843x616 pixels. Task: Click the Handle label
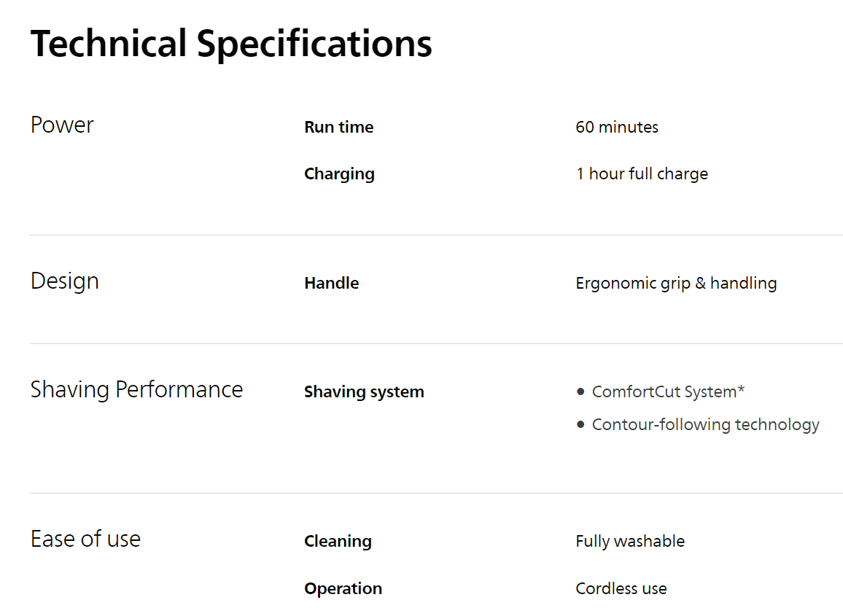tap(331, 283)
